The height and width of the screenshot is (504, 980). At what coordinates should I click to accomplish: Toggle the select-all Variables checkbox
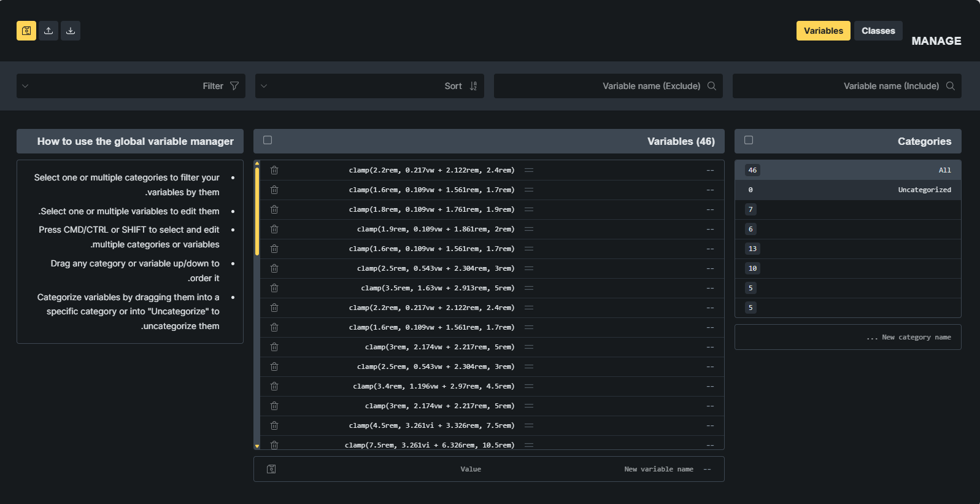(268, 141)
